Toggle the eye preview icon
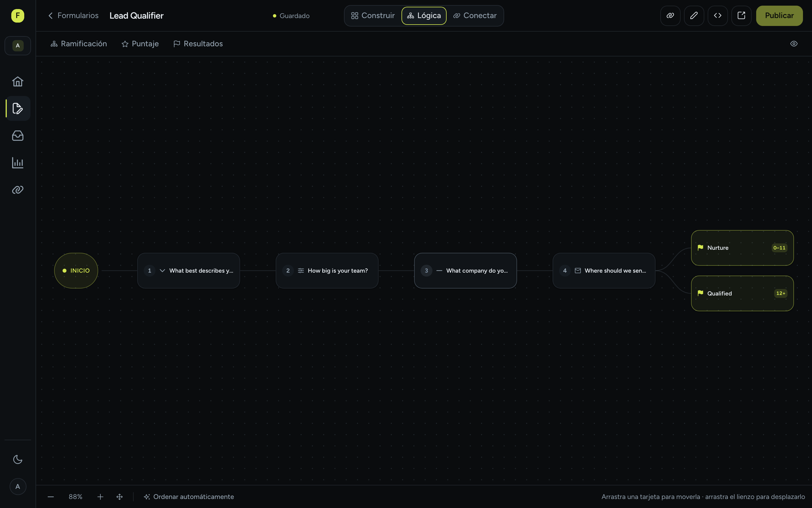The height and width of the screenshot is (508, 812). point(794,44)
